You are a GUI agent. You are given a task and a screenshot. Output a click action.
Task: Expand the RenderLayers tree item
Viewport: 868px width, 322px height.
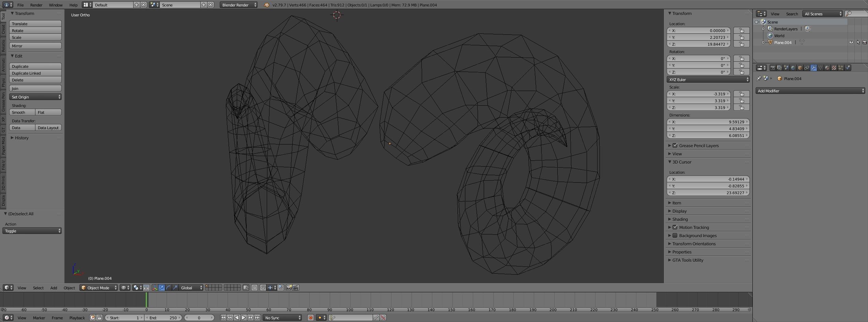[763, 29]
